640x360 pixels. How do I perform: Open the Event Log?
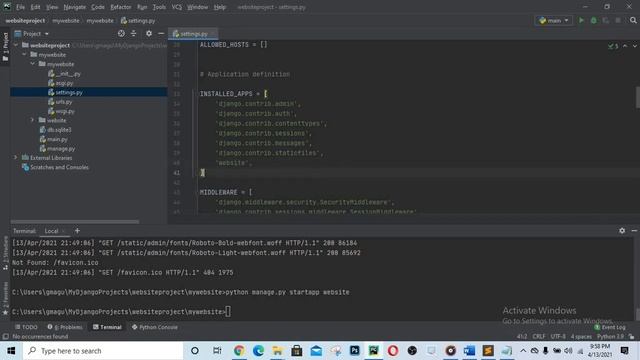[x=610, y=327]
